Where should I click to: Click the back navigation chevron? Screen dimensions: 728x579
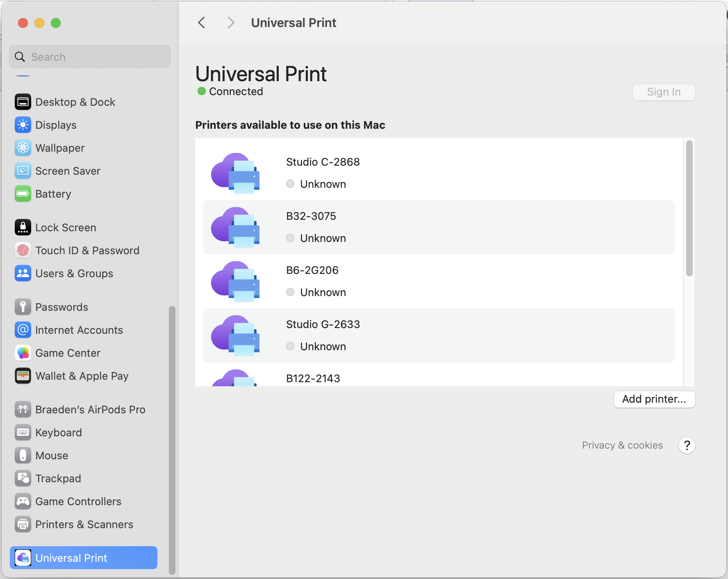coord(201,23)
